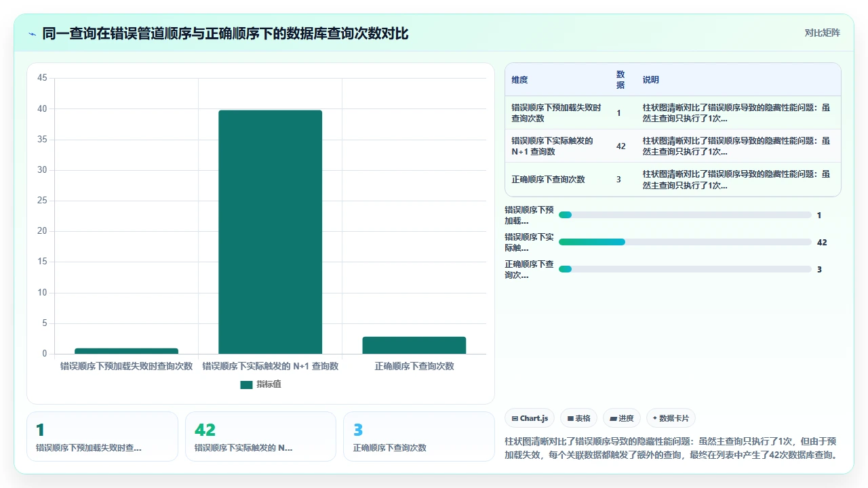Viewport: 868px width, 488px height.
Task: Click the table value 3
Action: tap(618, 180)
